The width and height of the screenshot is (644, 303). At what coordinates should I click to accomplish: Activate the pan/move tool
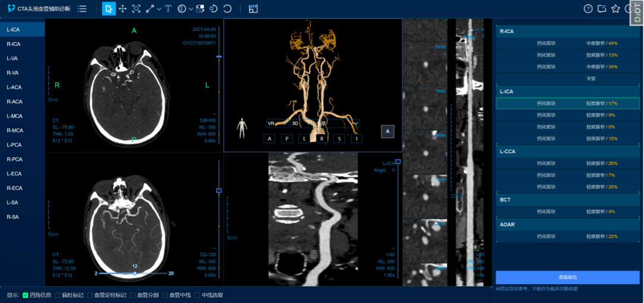[123, 9]
